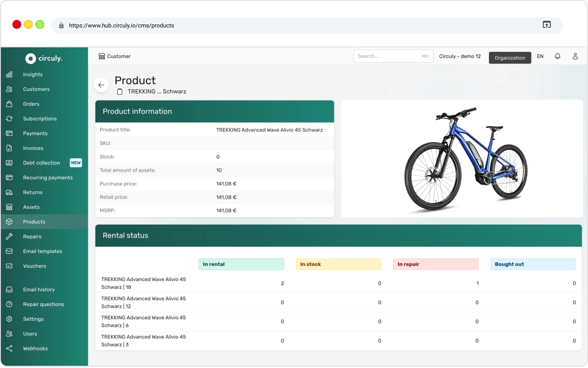Open Debt collection section
Screen dimensions: 588x368
tap(41, 163)
